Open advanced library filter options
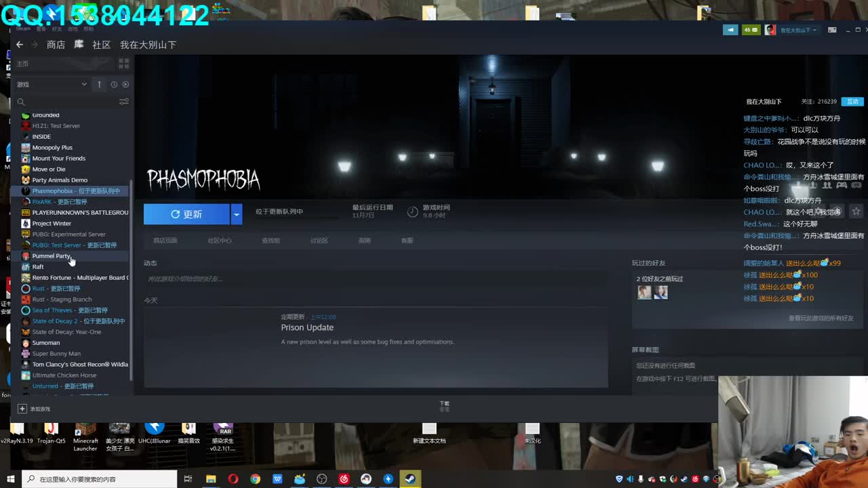 pyautogui.click(x=123, y=102)
